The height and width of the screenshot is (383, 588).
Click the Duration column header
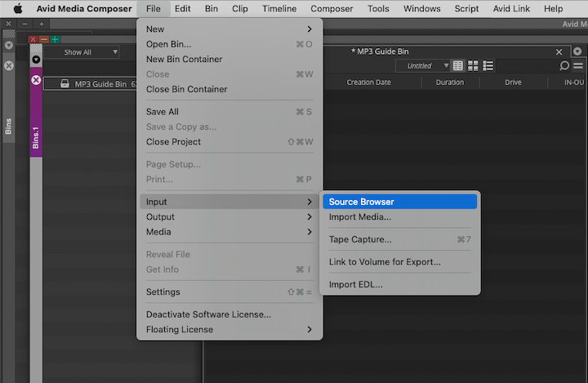450,82
